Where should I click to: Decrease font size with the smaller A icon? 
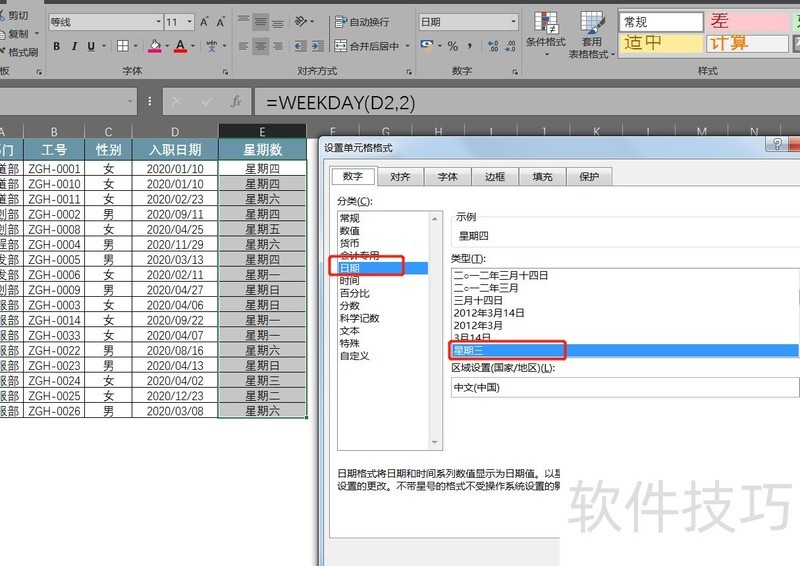pos(220,22)
